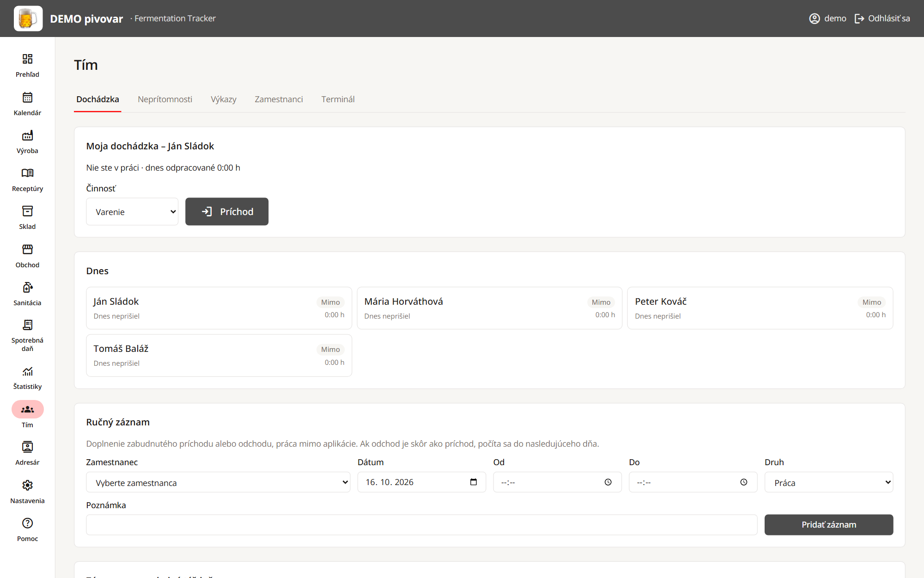The image size is (924, 578).
Task: Click the Pridať záznam button
Action: (x=829, y=525)
